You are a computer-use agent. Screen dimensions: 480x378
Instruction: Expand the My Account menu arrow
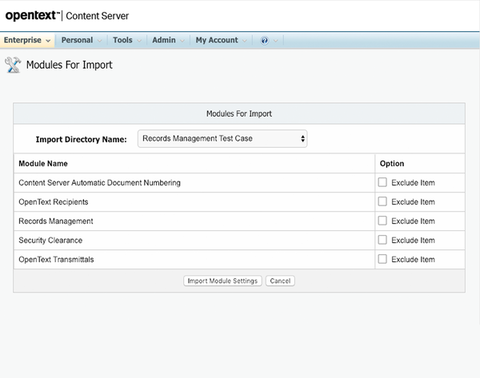coord(245,41)
